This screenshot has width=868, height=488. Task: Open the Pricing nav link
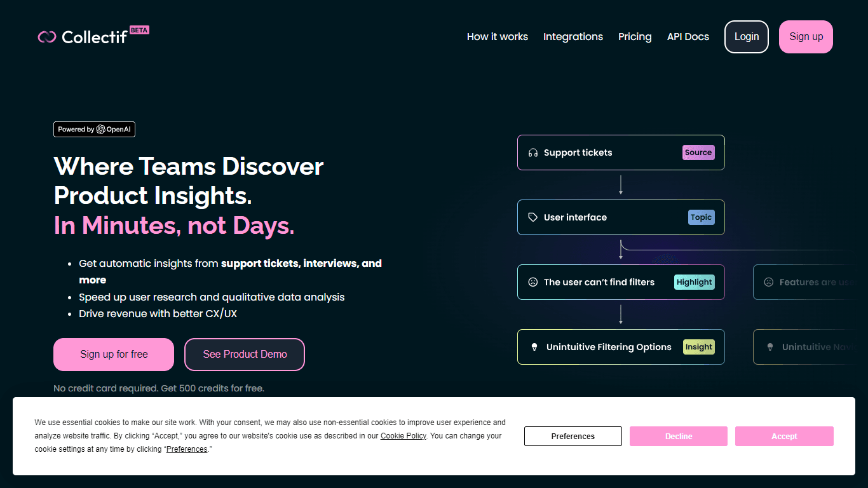coord(635,37)
